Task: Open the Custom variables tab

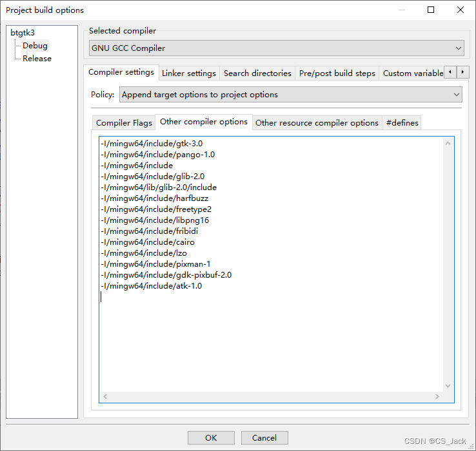Action: coord(413,73)
